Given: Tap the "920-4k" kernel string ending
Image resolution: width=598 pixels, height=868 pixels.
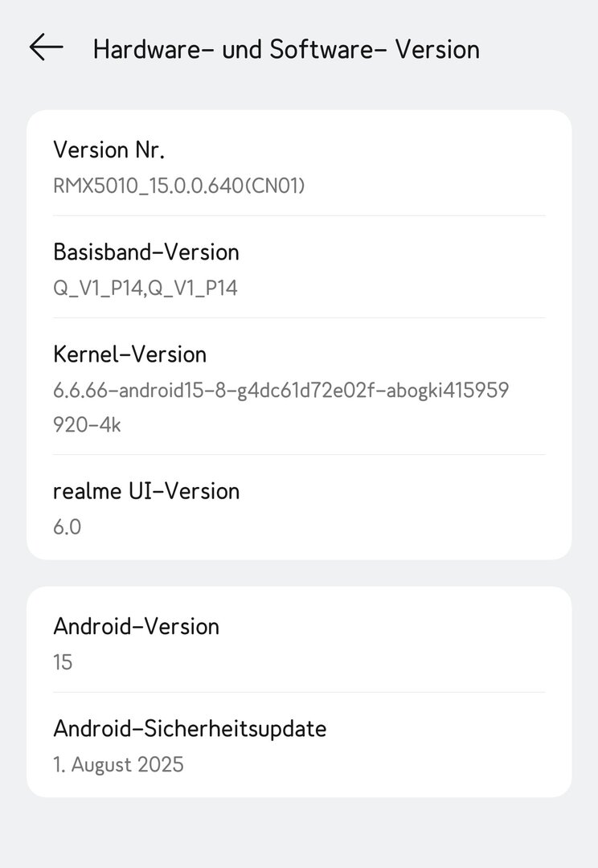Looking at the screenshot, I should (87, 424).
